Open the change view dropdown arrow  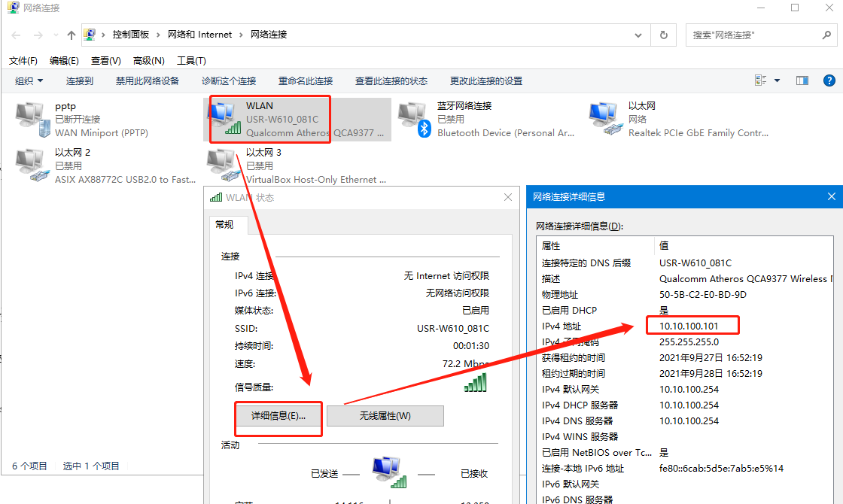(778, 80)
